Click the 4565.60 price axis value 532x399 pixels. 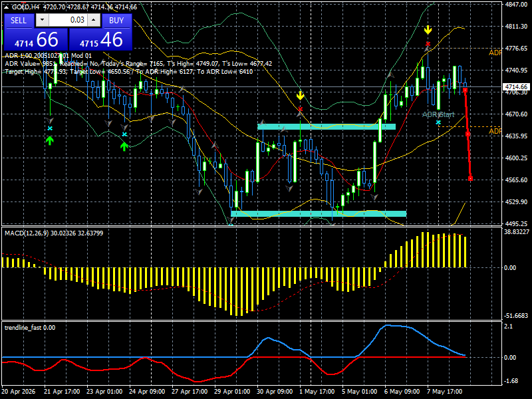(516, 180)
